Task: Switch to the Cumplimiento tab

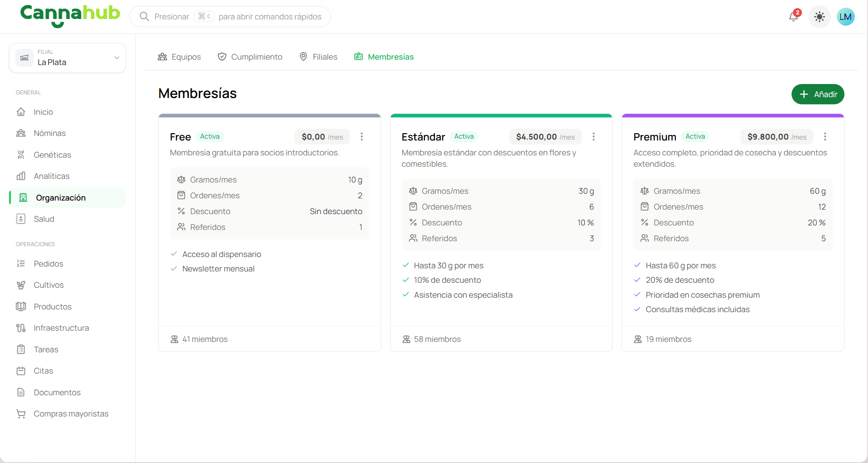Action: [250, 57]
